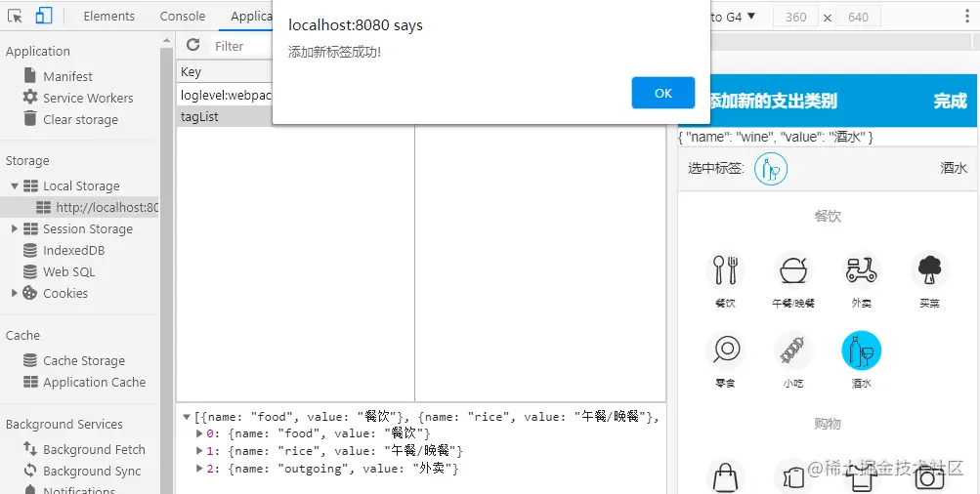
Task: Expand the Cookies tree node
Action: pyautogui.click(x=15, y=292)
